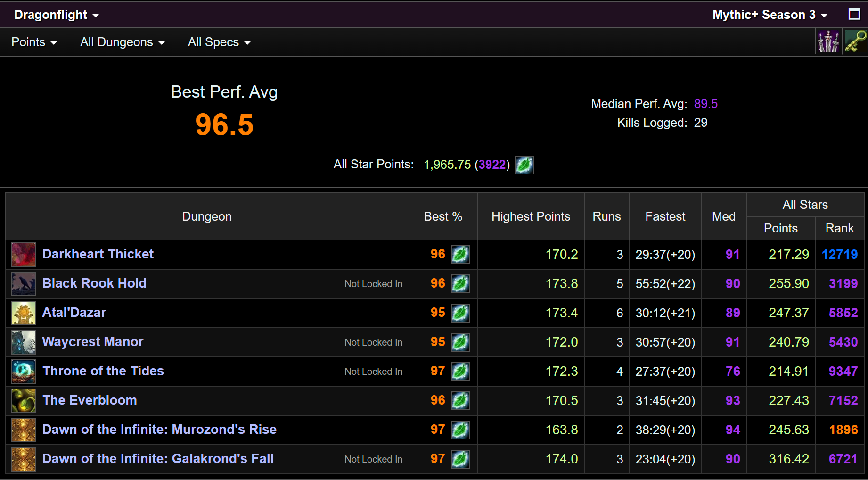Open the Throne of the Tides link

point(103,371)
